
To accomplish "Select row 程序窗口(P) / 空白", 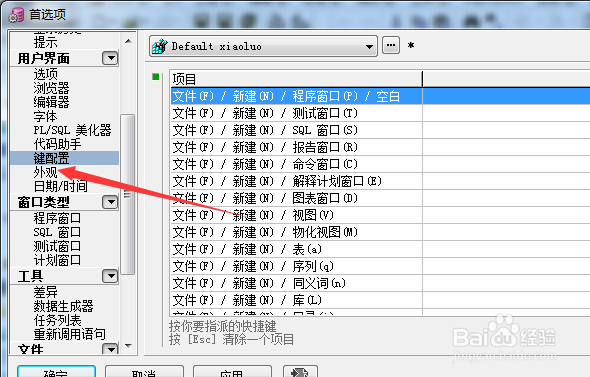I will pos(297,96).
